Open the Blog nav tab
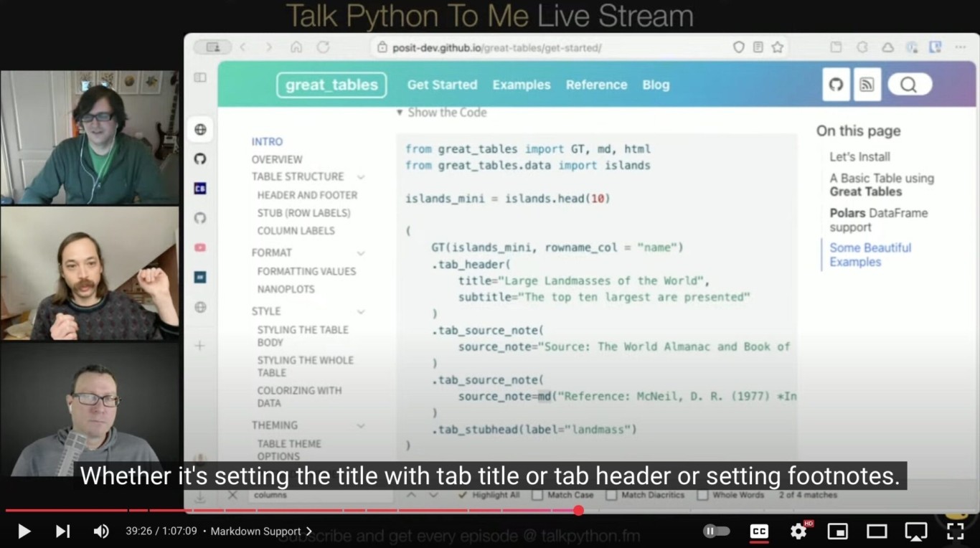980x548 pixels. tap(656, 85)
